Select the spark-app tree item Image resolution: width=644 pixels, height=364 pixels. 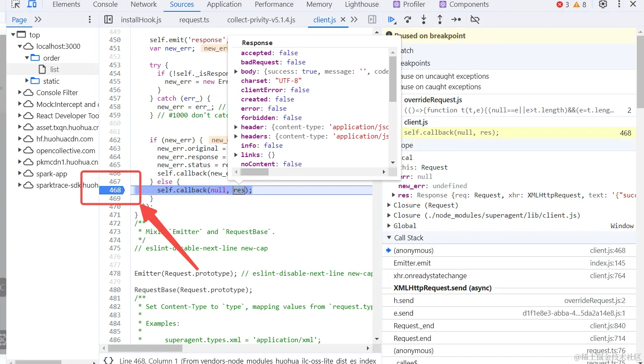pyautogui.click(x=52, y=174)
